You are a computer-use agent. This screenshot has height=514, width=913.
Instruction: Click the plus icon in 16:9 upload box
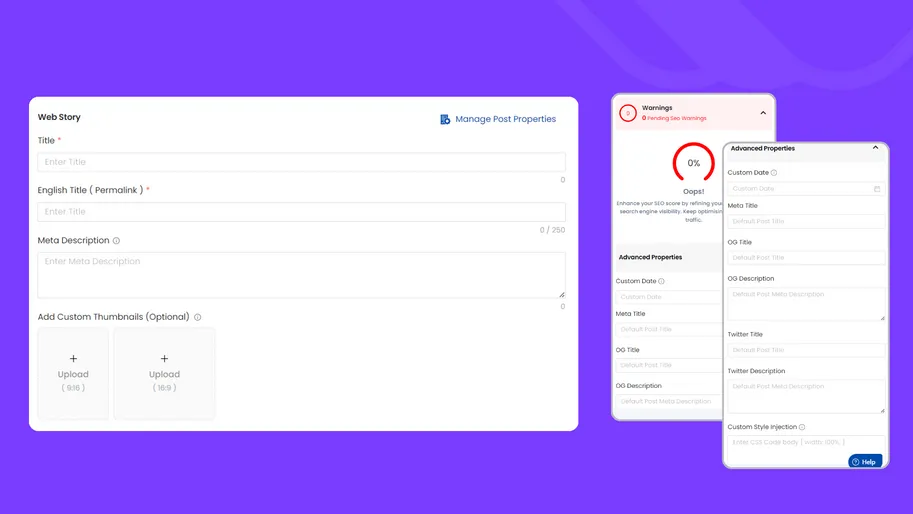[164, 359]
